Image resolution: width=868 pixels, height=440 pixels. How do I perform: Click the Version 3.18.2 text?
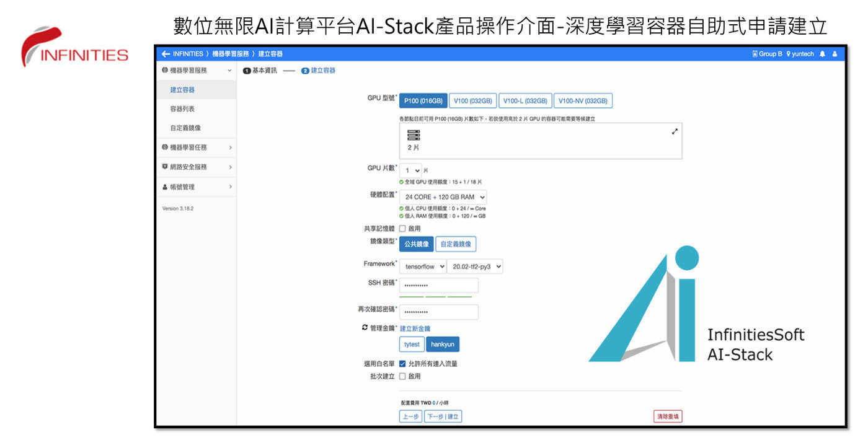point(178,209)
